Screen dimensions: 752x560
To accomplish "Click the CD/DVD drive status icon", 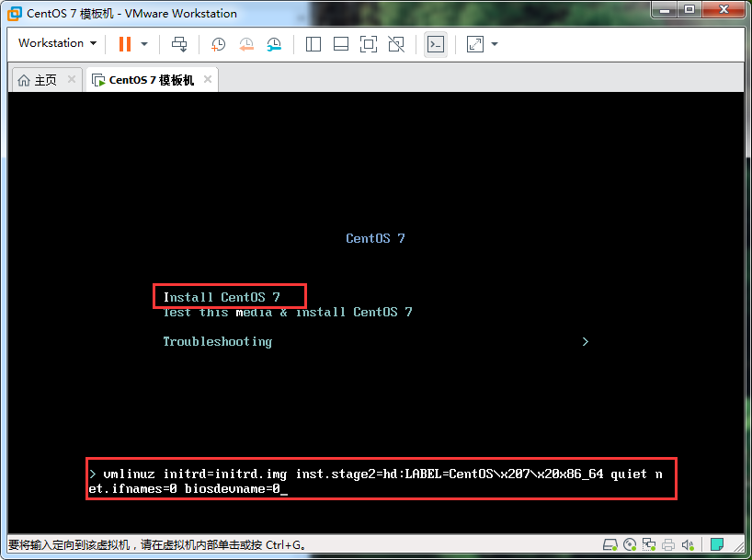I will [x=630, y=544].
